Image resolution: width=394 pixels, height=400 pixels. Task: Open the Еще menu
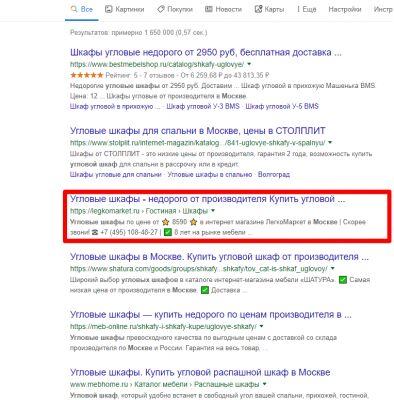[x=306, y=9]
